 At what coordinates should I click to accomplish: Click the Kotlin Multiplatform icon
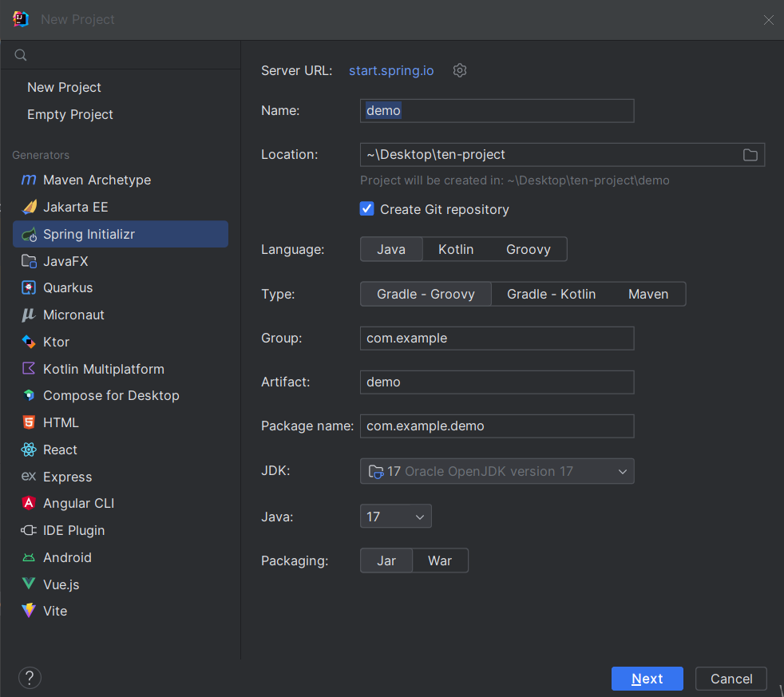pos(29,369)
